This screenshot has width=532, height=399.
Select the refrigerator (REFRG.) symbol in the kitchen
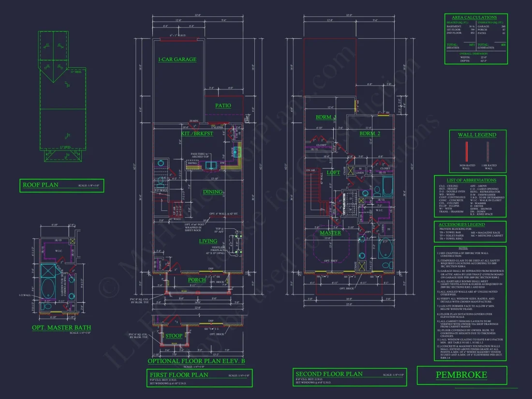point(192,163)
